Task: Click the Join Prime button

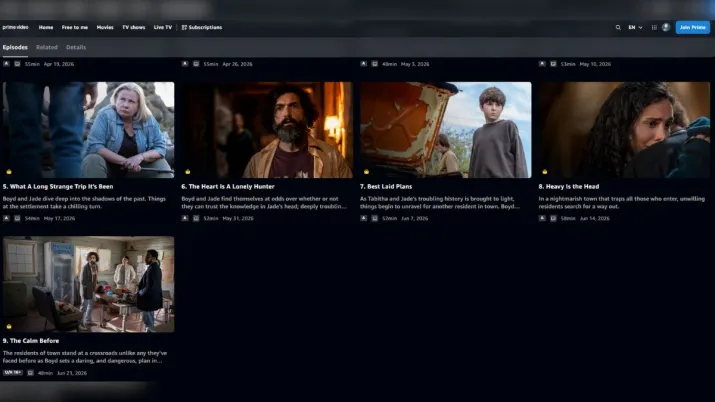Action: coord(693,27)
